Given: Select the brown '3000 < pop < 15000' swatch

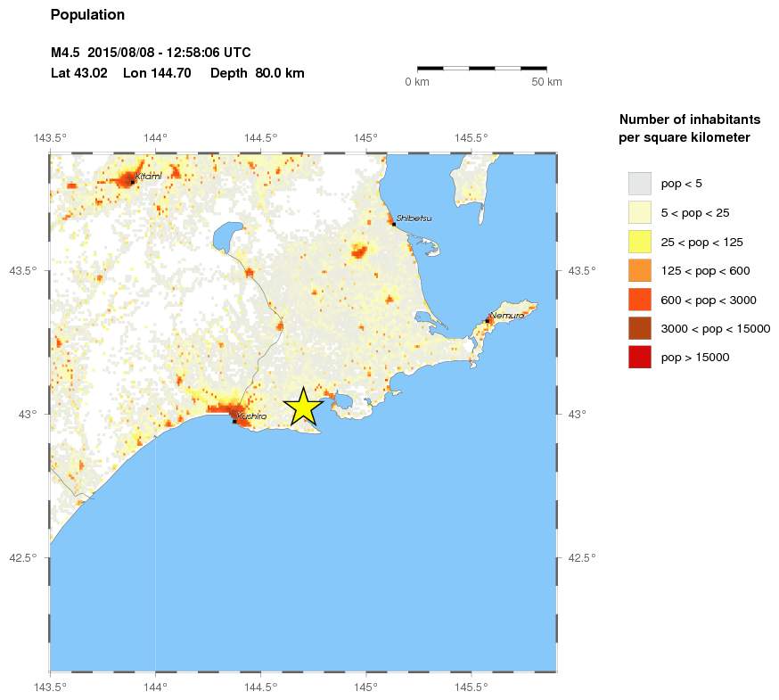Looking at the screenshot, I should [639, 328].
